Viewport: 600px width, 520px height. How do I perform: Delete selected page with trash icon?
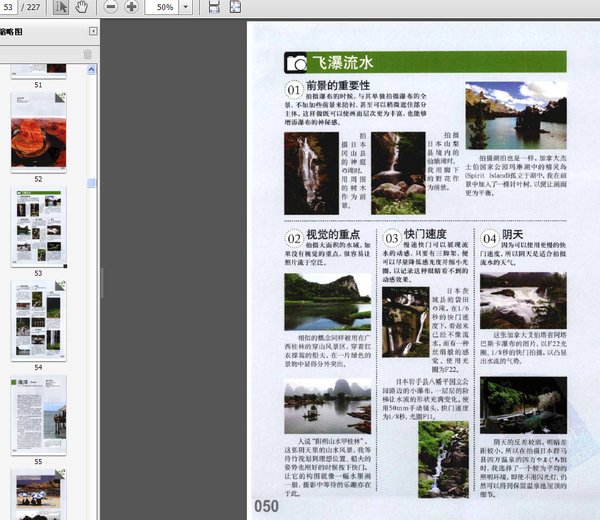(88, 55)
